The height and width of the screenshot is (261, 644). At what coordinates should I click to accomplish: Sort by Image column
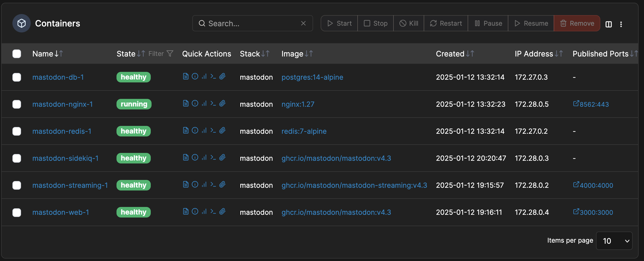pyautogui.click(x=297, y=54)
